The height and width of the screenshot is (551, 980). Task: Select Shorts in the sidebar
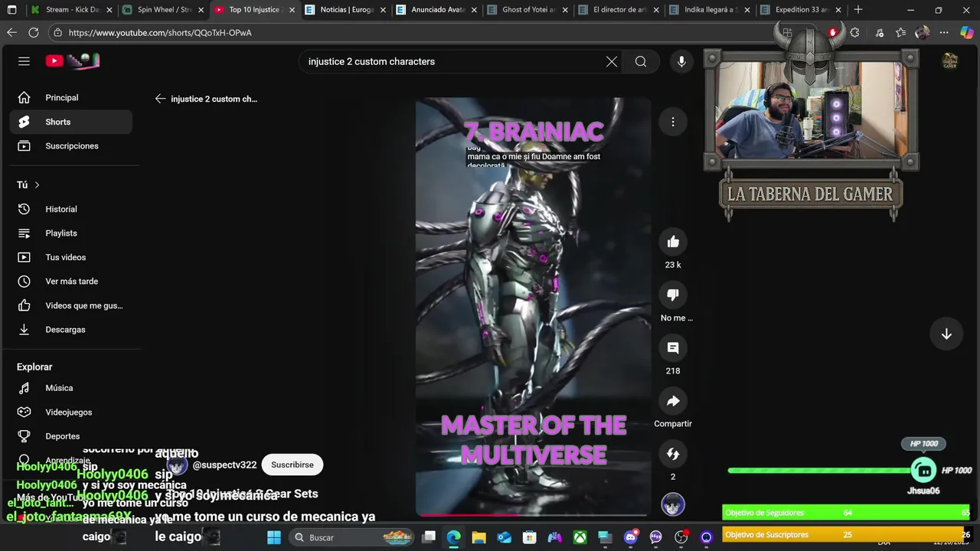[x=71, y=122]
